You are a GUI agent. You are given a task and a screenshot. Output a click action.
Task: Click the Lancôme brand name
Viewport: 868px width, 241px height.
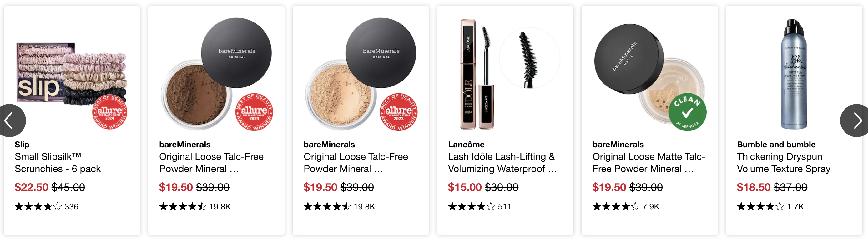tap(466, 145)
